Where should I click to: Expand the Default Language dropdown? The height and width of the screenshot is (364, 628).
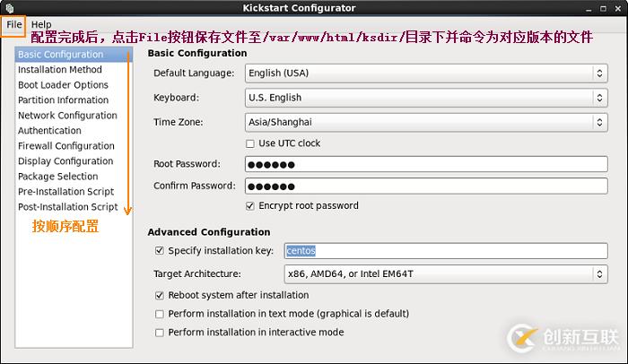(x=425, y=73)
